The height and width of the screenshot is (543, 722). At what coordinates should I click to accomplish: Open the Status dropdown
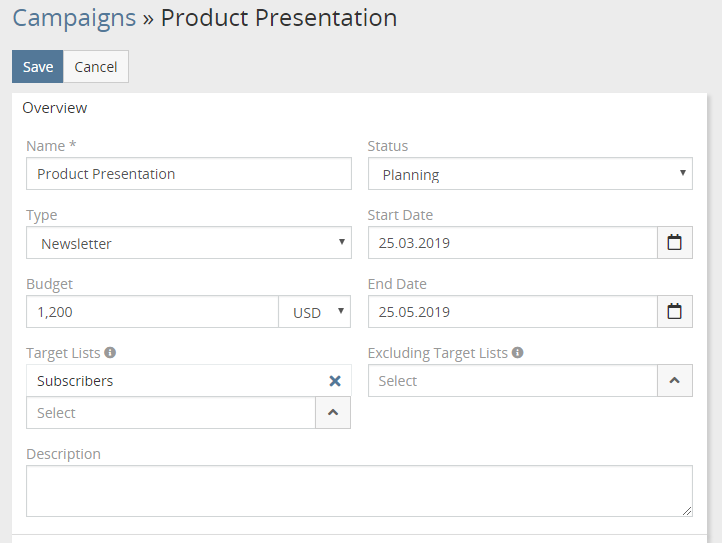[x=530, y=174]
